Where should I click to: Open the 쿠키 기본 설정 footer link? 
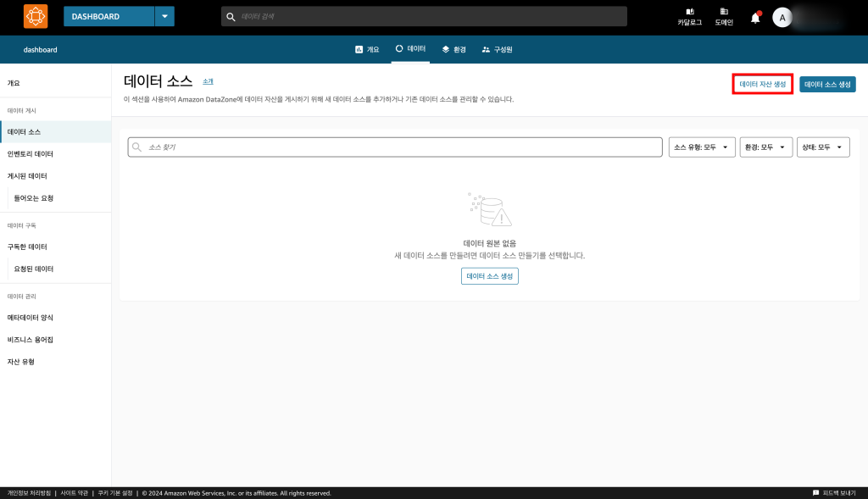pos(115,493)
